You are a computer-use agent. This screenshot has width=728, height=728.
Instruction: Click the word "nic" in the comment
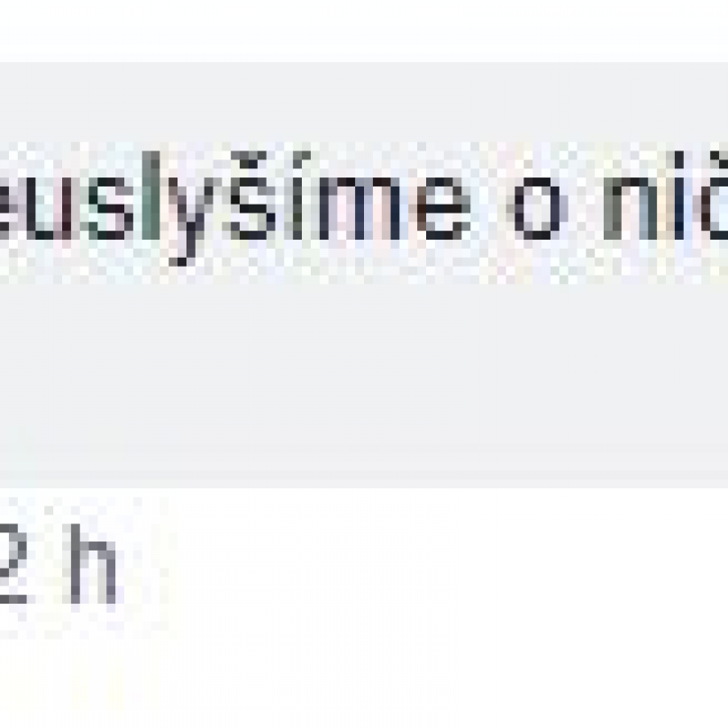[x=666, y=196]
